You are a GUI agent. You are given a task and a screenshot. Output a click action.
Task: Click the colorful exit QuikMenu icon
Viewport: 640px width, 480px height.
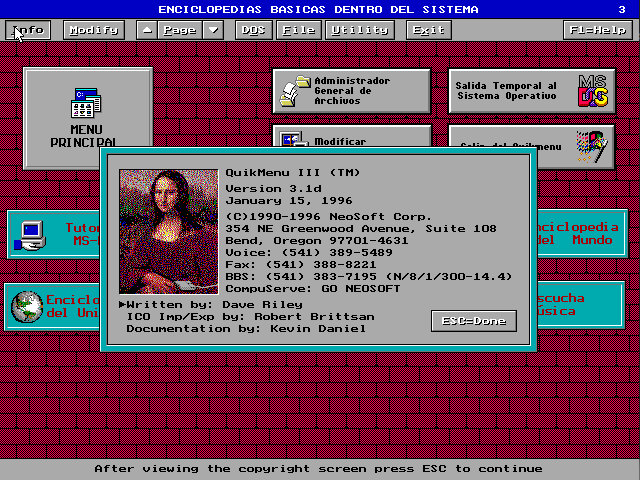(x=592, y=146)
